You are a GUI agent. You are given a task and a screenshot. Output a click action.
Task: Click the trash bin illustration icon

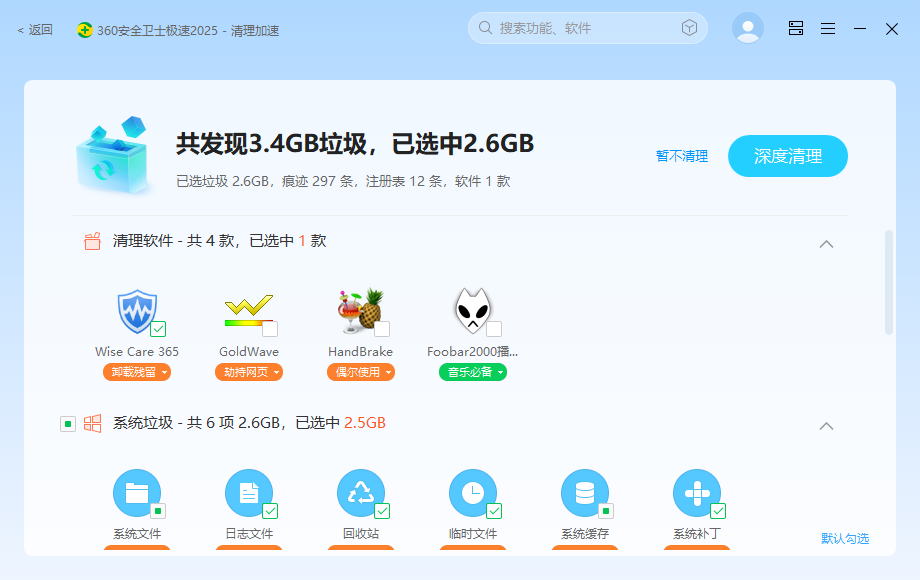tap(113, 156)
